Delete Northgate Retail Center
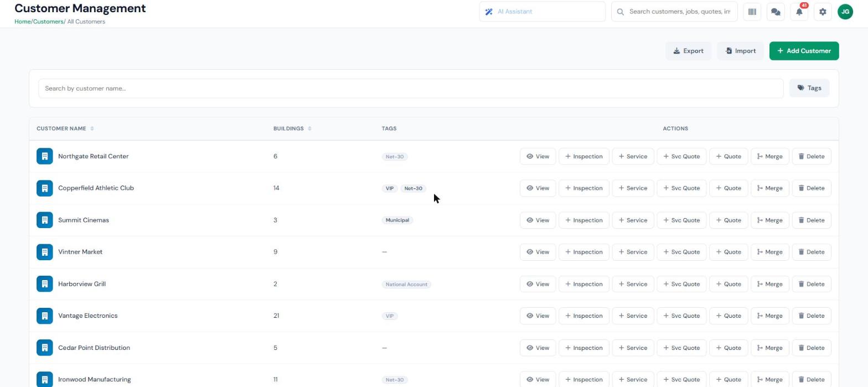Viewport: 868px width, 387px height. pyautogui.click(x=812, y=156)
